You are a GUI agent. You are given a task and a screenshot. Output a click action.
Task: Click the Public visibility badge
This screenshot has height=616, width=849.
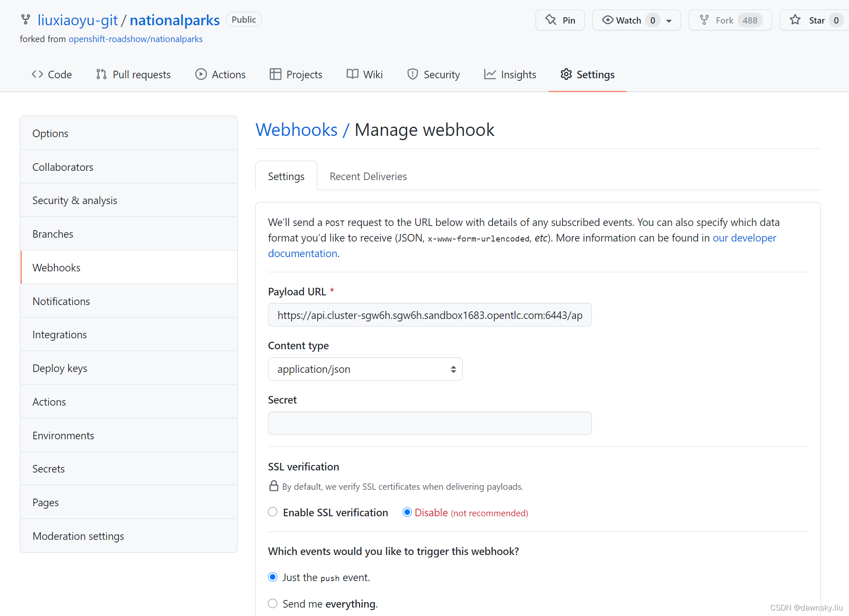click(x=244, y=19)
